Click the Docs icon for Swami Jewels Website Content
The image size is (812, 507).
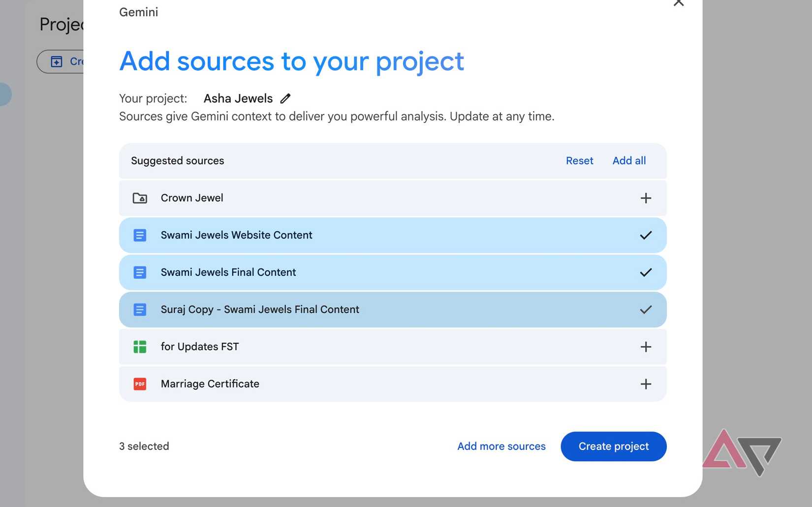(x=140, y=235)
